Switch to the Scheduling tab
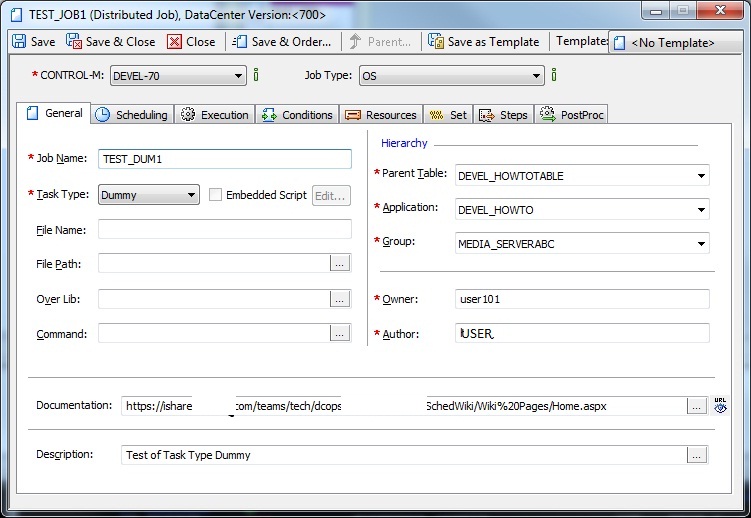Viewport: 751px width, 518px height. pos(132,115)
